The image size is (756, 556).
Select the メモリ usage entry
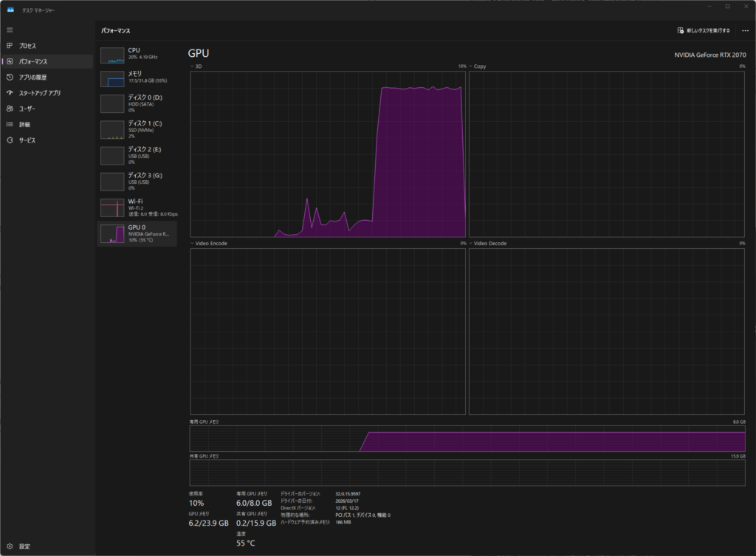[137, 78]
